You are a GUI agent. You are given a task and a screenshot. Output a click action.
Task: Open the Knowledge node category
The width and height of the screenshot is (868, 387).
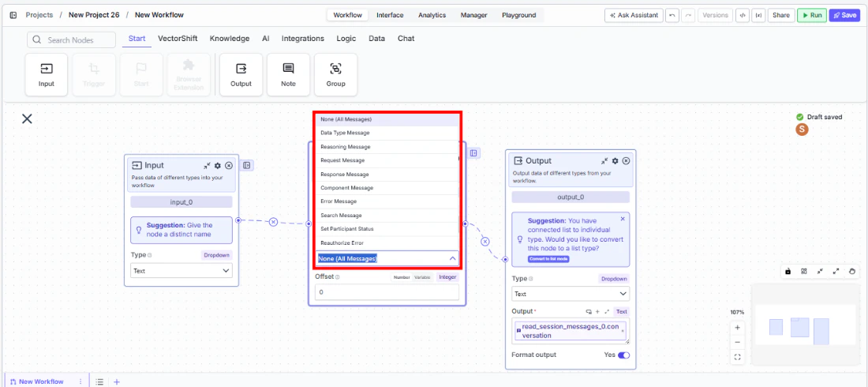(229, 39)
